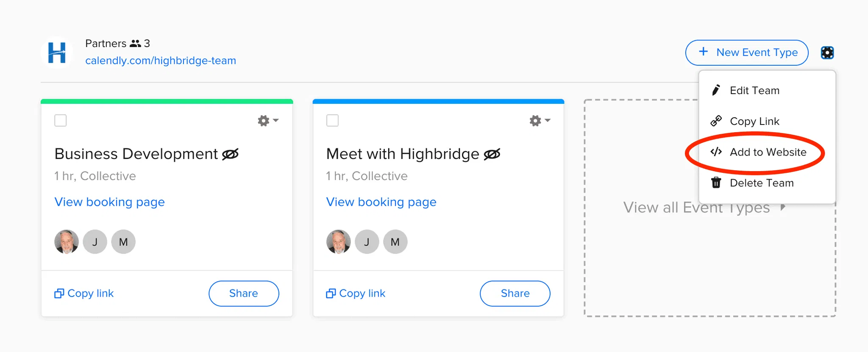The image size is (868, 352).
Task: Toggle hidden eye icon on Business Development
Action: coord(231,154)
